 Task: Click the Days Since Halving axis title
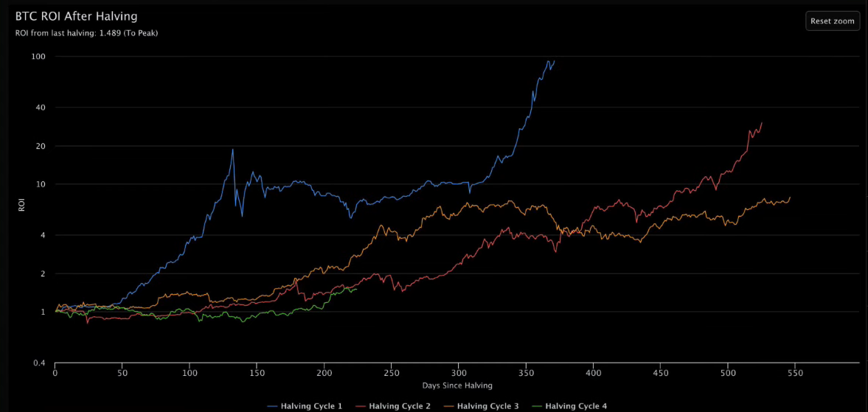[x=457, y=385]
